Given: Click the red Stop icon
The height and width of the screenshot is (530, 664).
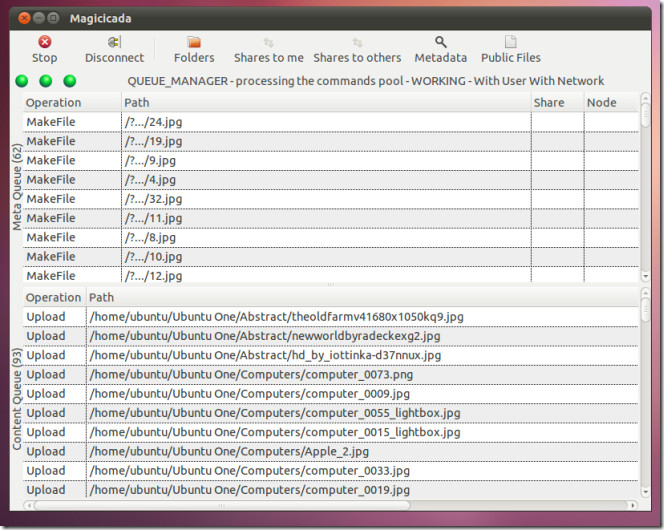Looking at the screenshot, I should coord(44,42).
